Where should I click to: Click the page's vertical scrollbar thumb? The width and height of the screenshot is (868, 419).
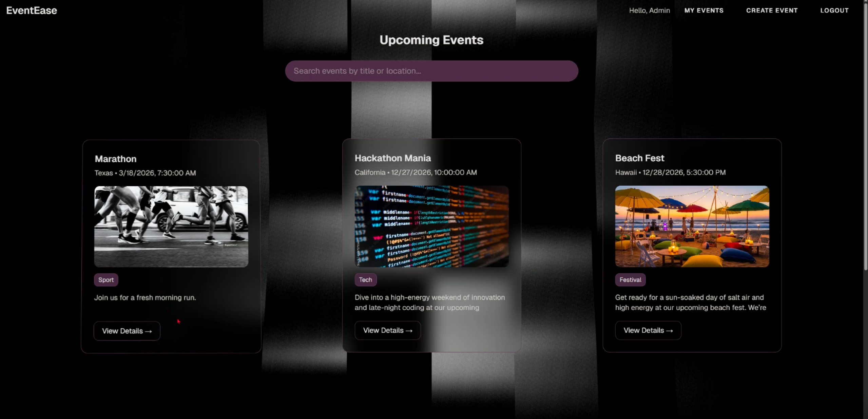click(865, 136)
